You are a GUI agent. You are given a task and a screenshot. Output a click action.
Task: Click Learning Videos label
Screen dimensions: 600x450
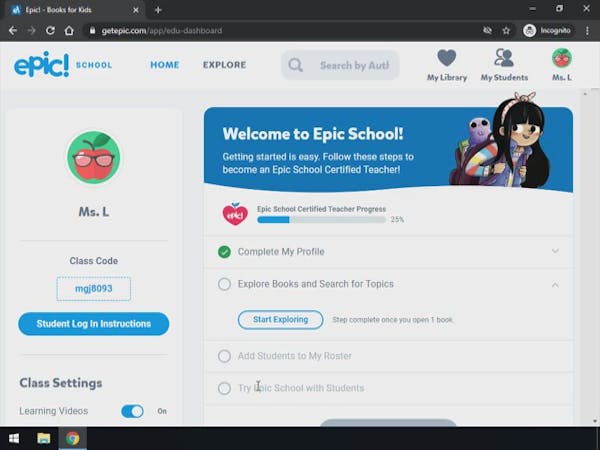[x=54, y=411]
